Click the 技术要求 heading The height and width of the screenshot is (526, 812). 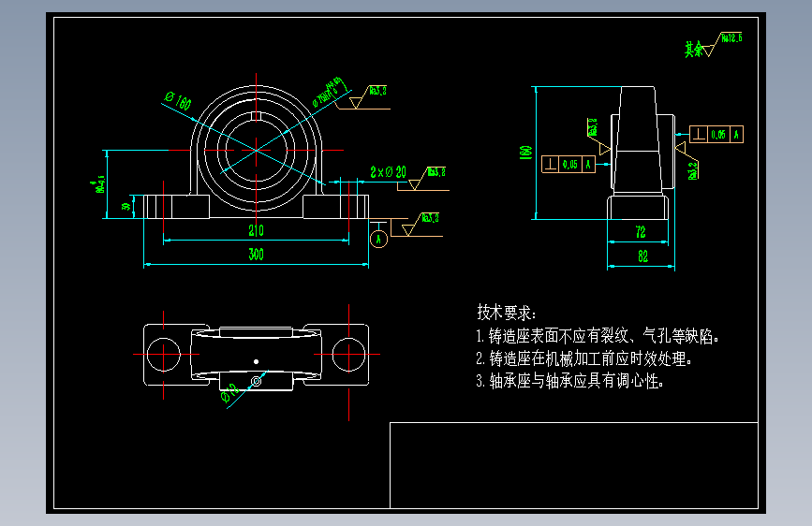point(506,313)
